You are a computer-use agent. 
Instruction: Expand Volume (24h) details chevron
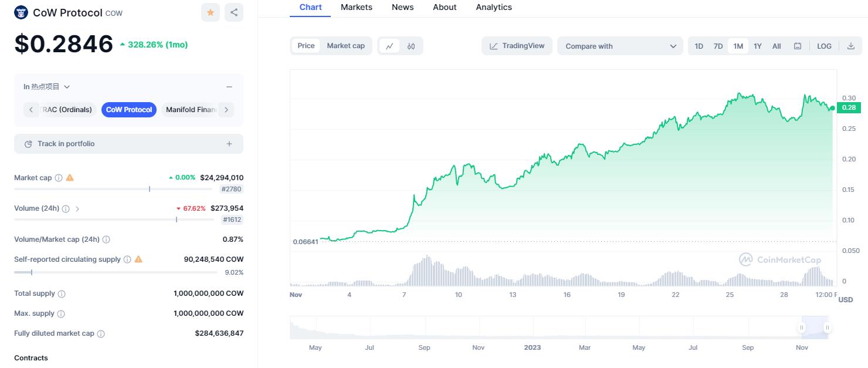pyautogui.click(x=77, y=208)
